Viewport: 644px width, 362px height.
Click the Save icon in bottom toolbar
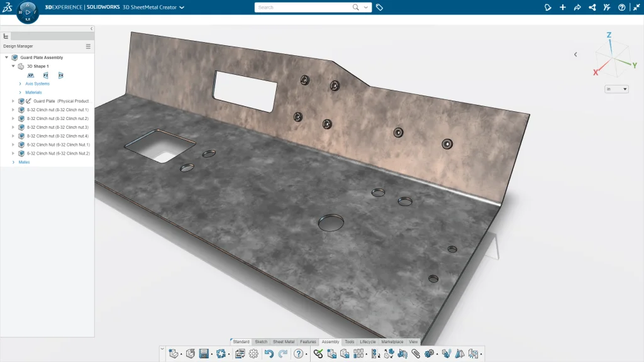204,354
